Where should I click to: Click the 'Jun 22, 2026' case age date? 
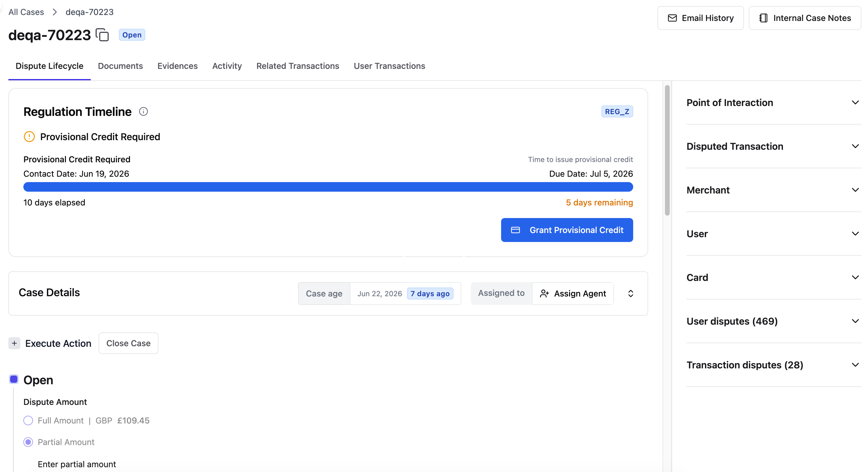pyautogui.click(x=380, y=294)
